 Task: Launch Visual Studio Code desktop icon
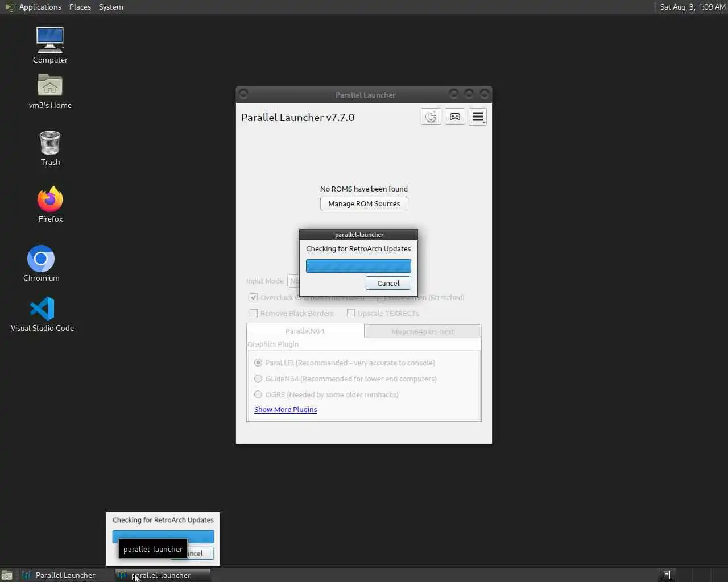point(42,314)
